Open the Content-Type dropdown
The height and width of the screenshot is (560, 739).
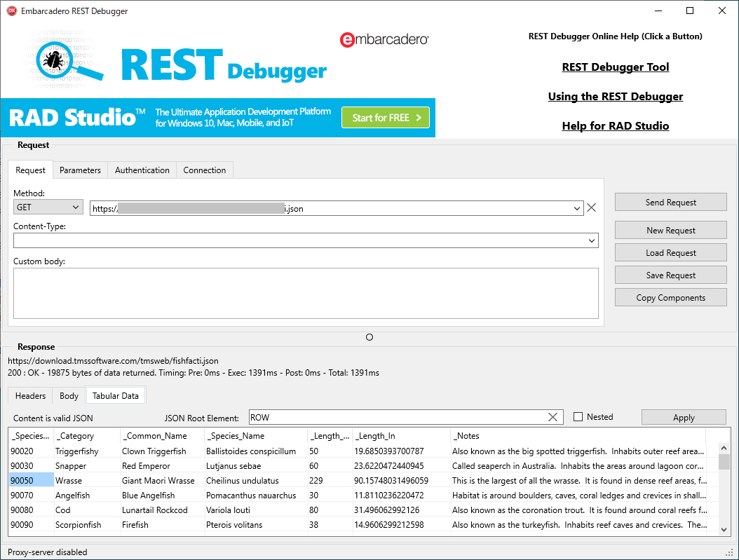[592, 240]
